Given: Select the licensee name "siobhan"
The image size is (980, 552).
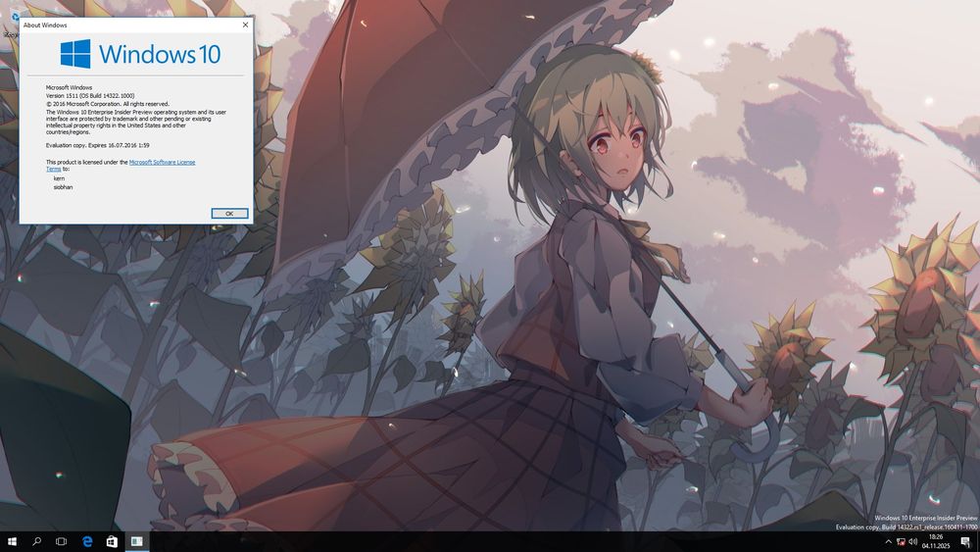Looking at the screenshot, I should tap(63, 187).
